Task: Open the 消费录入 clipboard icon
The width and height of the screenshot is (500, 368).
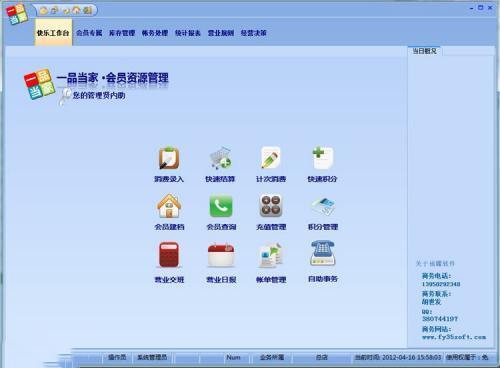Action: (x=169, y=158)
